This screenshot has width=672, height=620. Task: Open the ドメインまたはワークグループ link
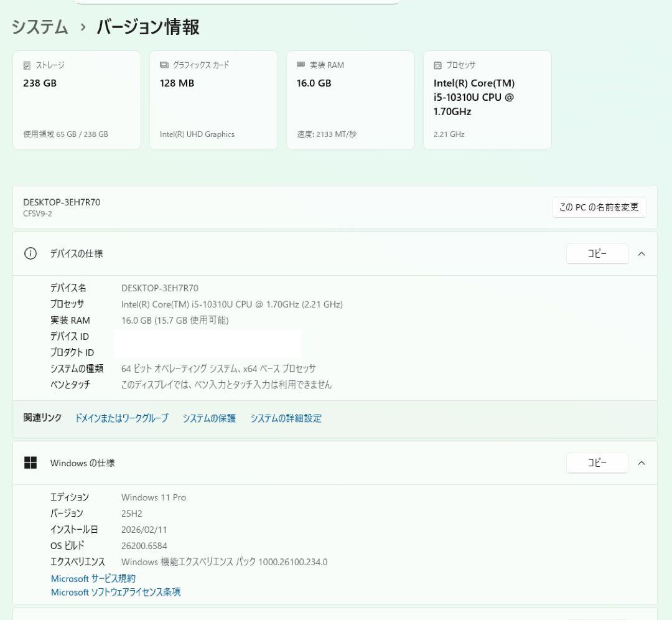click(x=121, y=418)
